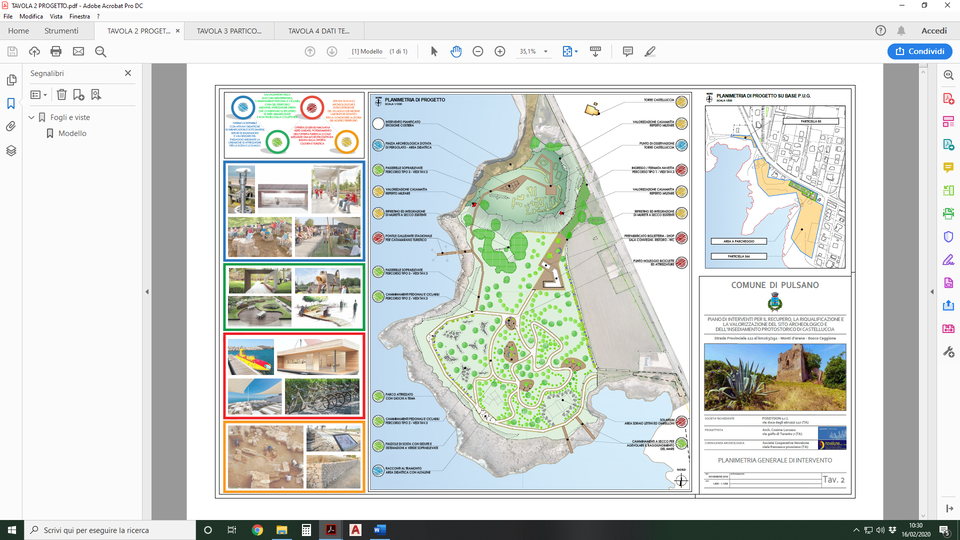Image resolution: width=960 pixels, height=540 pixels.
Task: Collapse the Fogli e viste tree node
Action: (31, 117)
